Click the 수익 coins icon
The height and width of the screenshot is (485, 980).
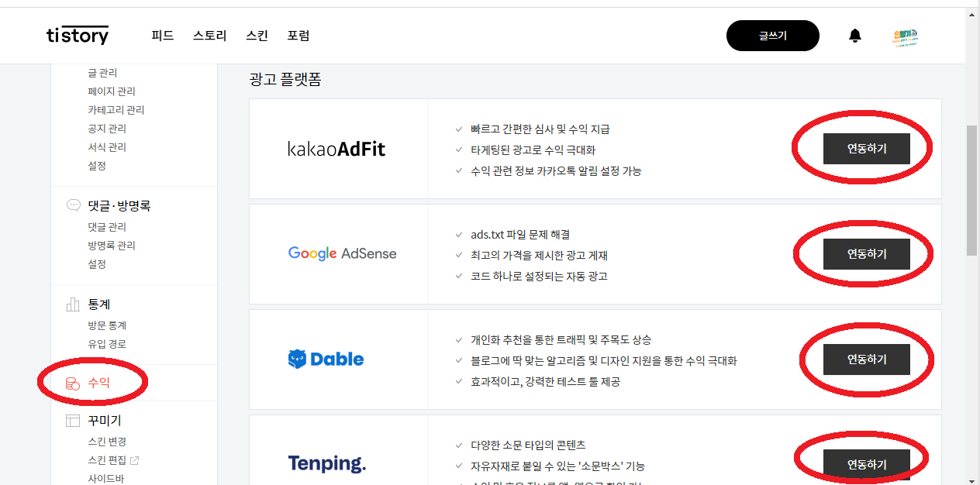pyautogui.click(x=73, y=383)
